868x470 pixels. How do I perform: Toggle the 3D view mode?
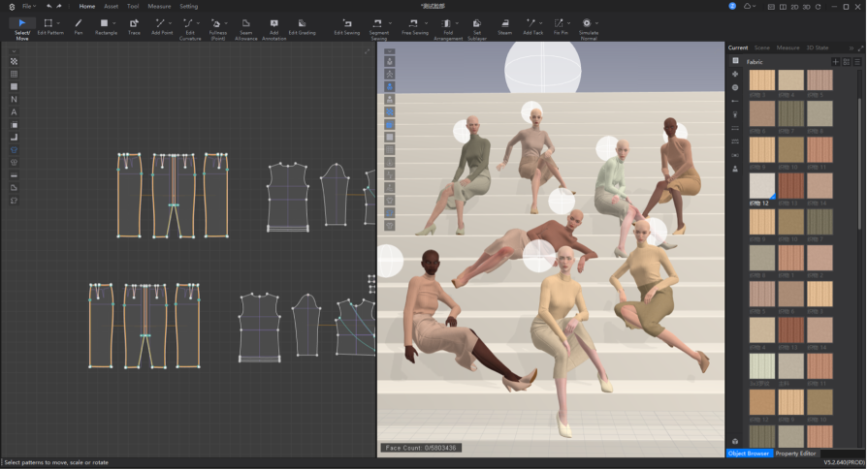[x=807, y=6]
